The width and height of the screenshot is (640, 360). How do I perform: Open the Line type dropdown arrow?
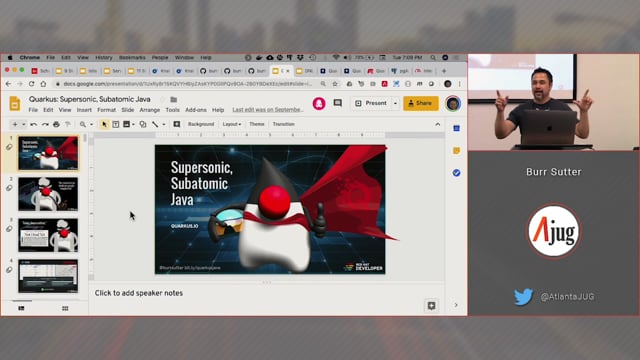click(x=164, y=124)
